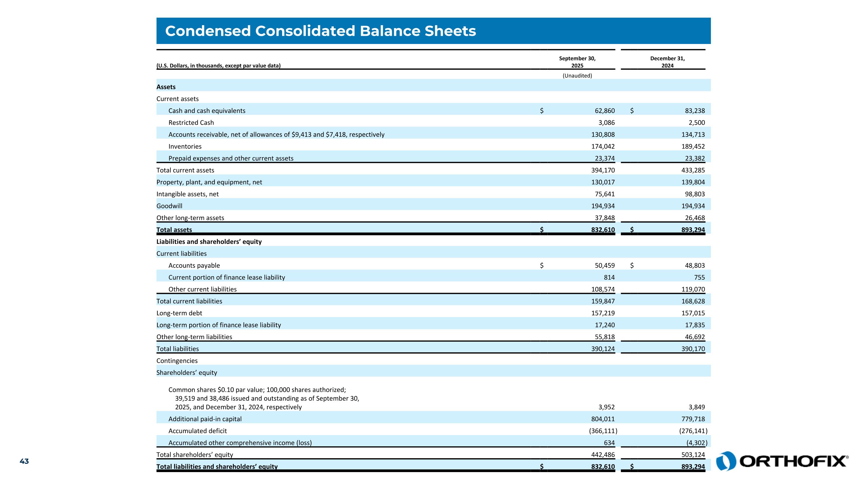This screenshot has width=868, height=488.
Task: Click the Condensed Consolidated Balance Sheets title
Action: [320, 31]
